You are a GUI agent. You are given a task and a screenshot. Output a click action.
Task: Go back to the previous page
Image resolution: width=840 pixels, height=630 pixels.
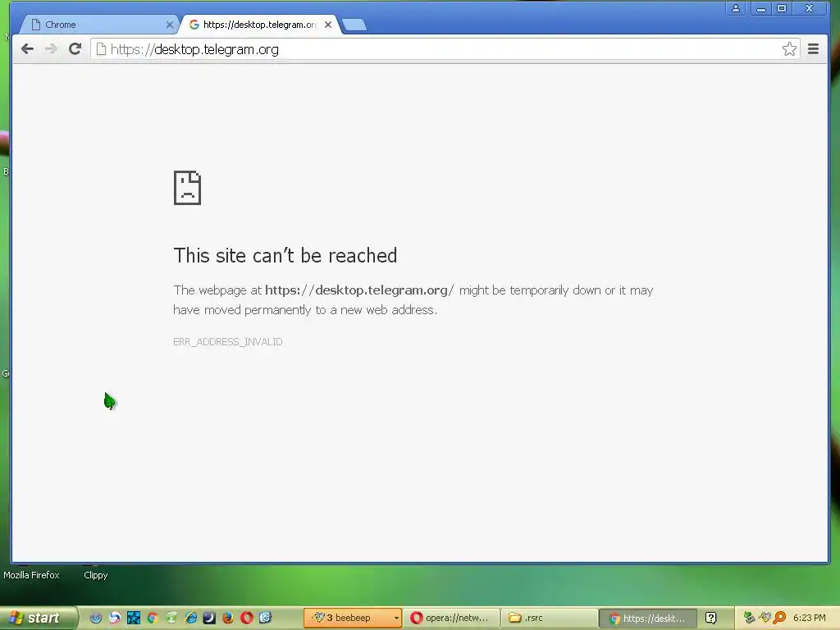27,49
